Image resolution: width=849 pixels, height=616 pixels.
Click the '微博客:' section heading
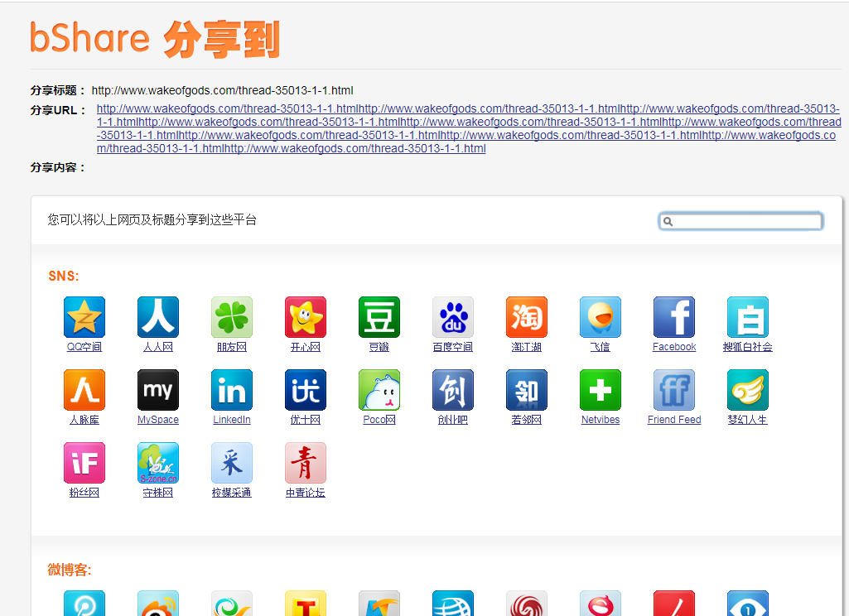pyautogui.click(x=70, y=570)
